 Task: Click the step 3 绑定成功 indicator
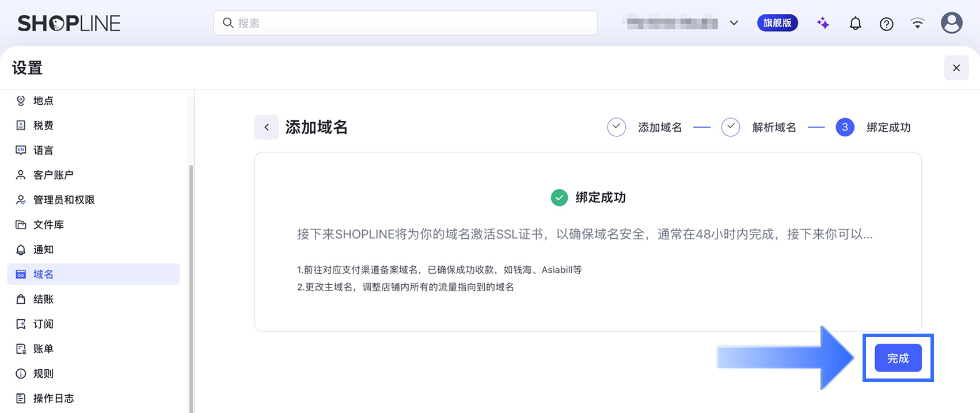coord(845,127)
